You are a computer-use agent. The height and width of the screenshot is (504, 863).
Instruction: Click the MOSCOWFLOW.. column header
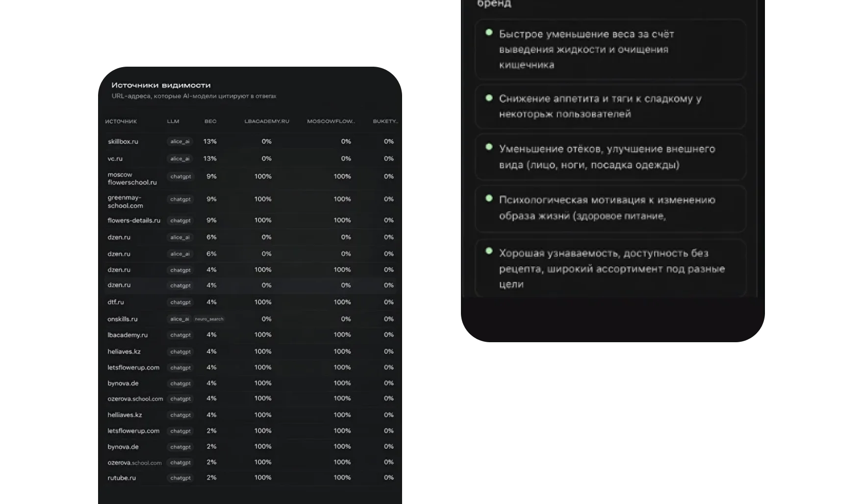331,122
